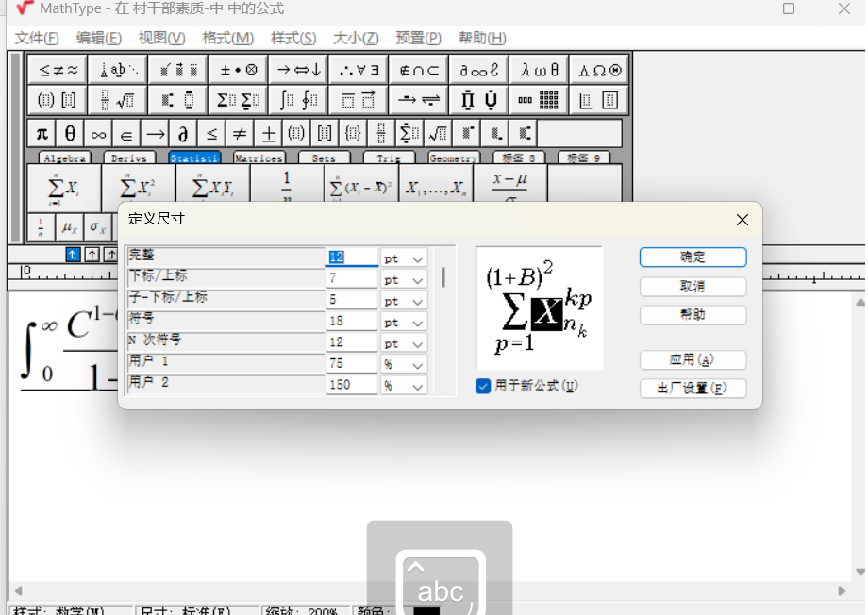868x615 pixels.
Task: Click the 完整 size value field
Action: (352, 258)
